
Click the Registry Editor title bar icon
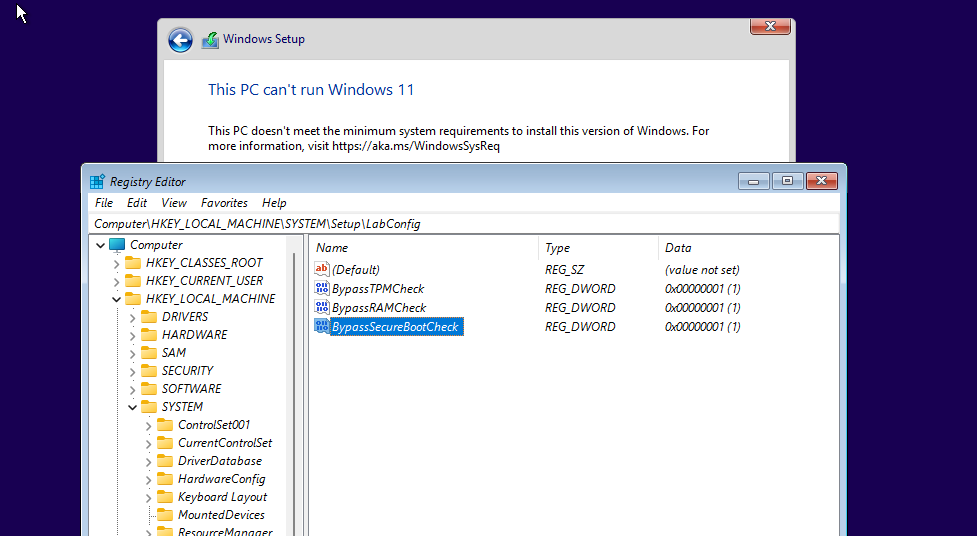pyautogui.click(x=97, y=181)
